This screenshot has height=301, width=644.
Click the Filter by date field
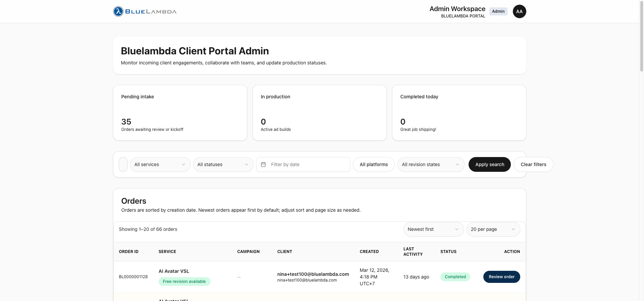point(303,164)
